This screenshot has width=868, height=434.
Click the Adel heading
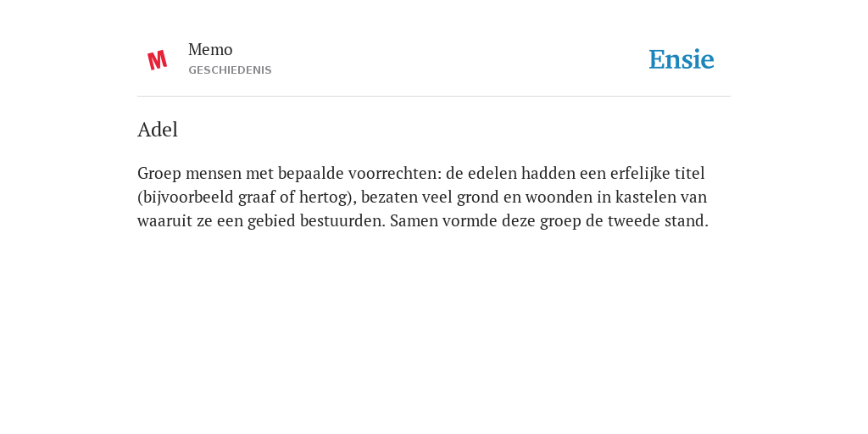(x=158, y=130)
